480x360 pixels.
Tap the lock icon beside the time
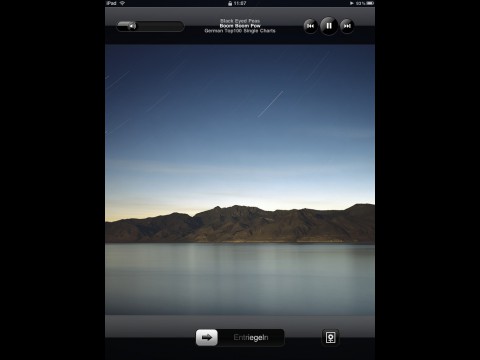click(x=230, y=3)
